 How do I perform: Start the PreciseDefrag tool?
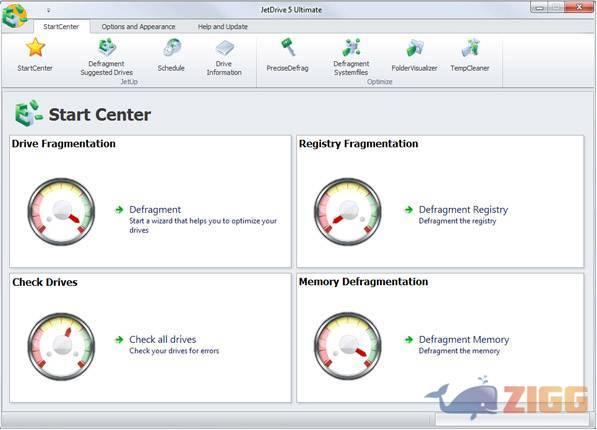(x=287, y=55)
